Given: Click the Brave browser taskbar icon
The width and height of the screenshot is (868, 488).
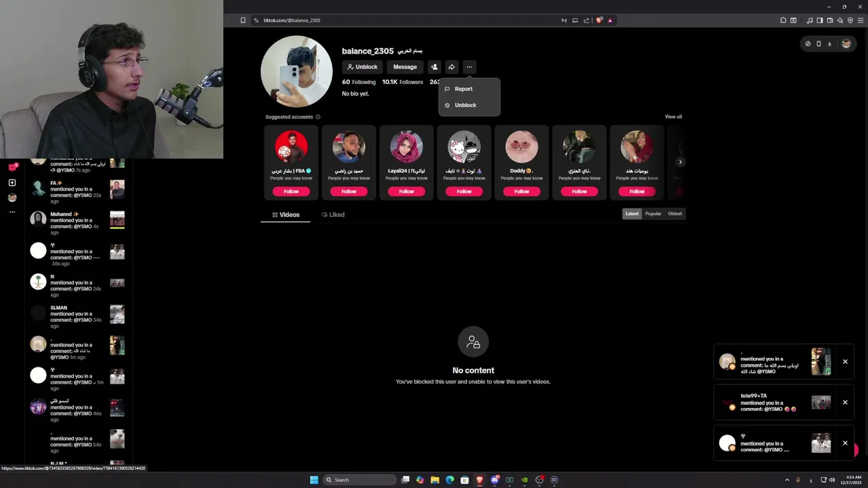Looking at the screenshot, I should (479, 480).
